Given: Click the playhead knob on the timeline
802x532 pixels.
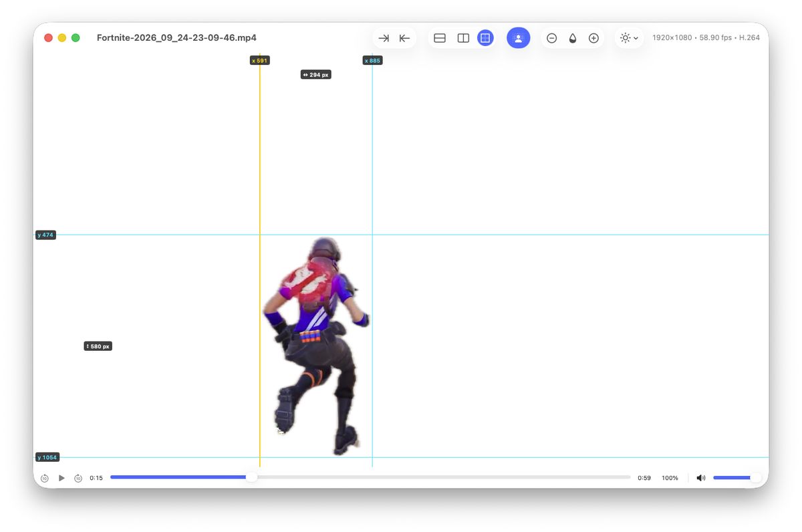Looking at the screenshot, I should 251,477.
